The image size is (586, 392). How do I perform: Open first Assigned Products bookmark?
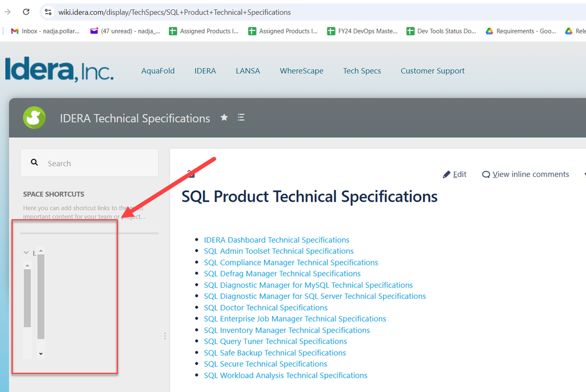coord(204,32)
